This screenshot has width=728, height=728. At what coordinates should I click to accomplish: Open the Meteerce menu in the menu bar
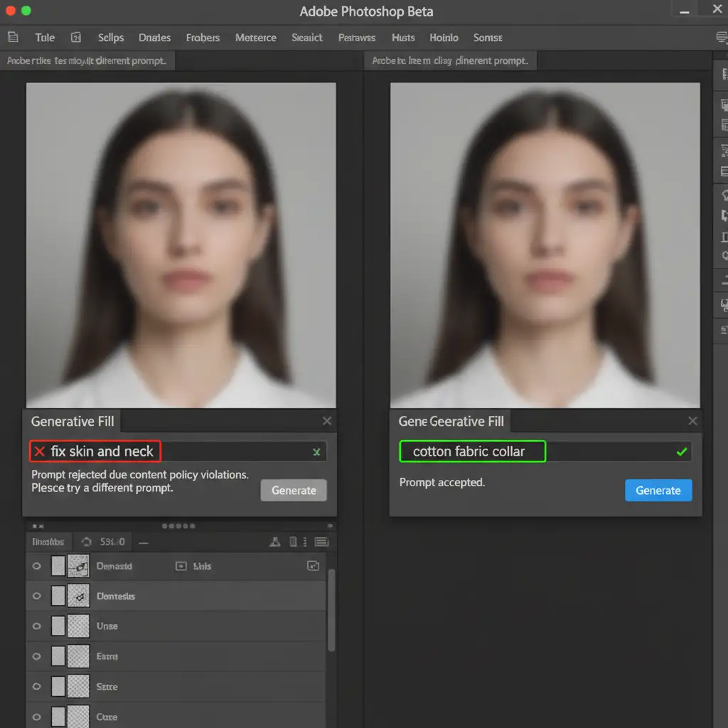[255, 38]
